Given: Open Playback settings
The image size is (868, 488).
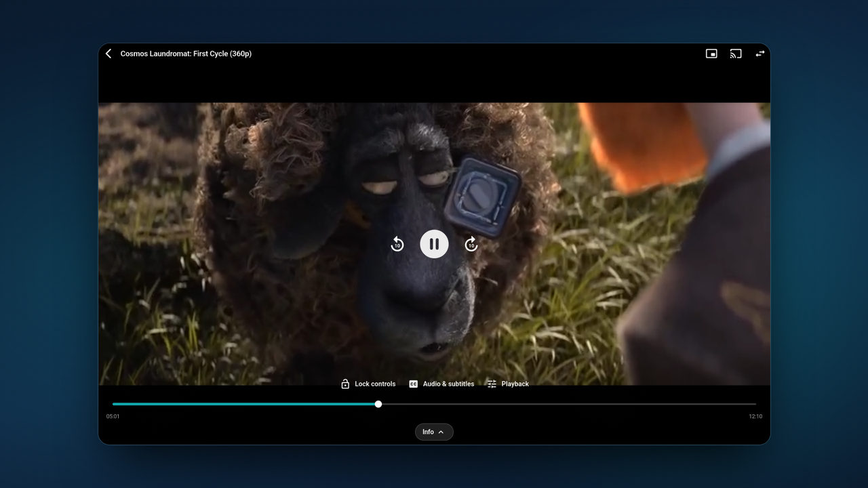Looking at the screenshot, I should [x=508, y=384].
